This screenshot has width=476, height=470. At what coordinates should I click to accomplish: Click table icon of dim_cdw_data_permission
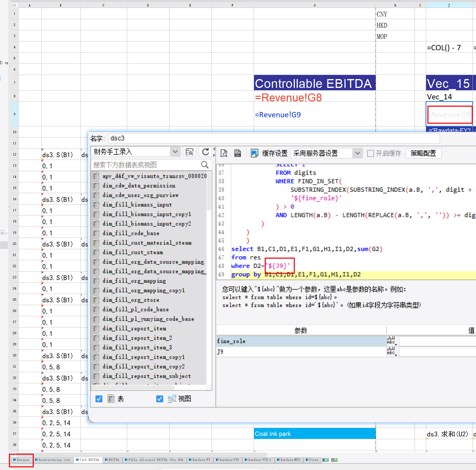pos(96,185)
